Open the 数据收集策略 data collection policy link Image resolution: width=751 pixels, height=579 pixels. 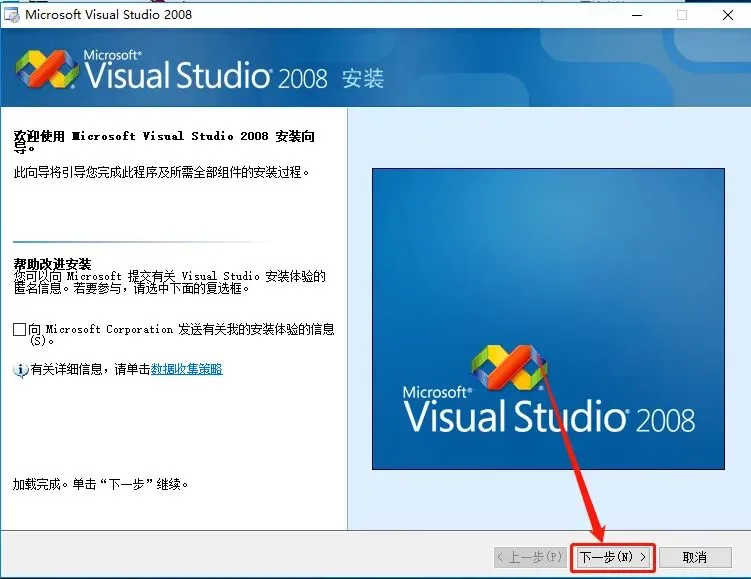[x=187, y=369]
